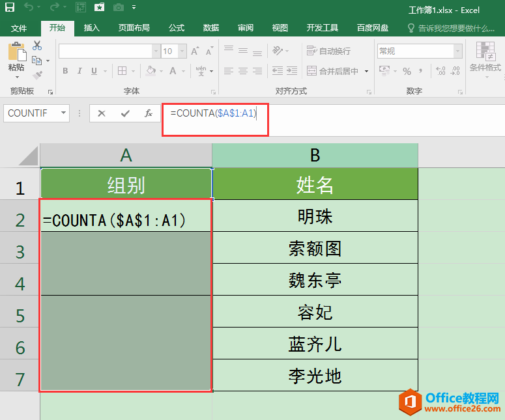
Task: Click the Insert Function fx icon
Action: (x=148, y=113)
